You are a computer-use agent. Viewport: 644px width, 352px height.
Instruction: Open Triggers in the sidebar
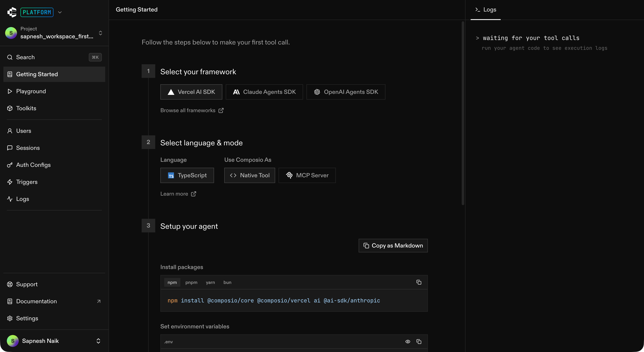tap(27, 182)
